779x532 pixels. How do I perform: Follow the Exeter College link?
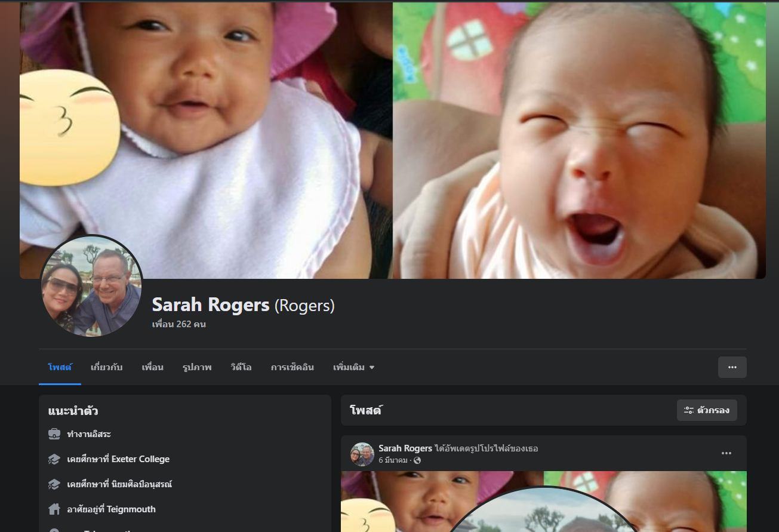(x=141, y=459)
